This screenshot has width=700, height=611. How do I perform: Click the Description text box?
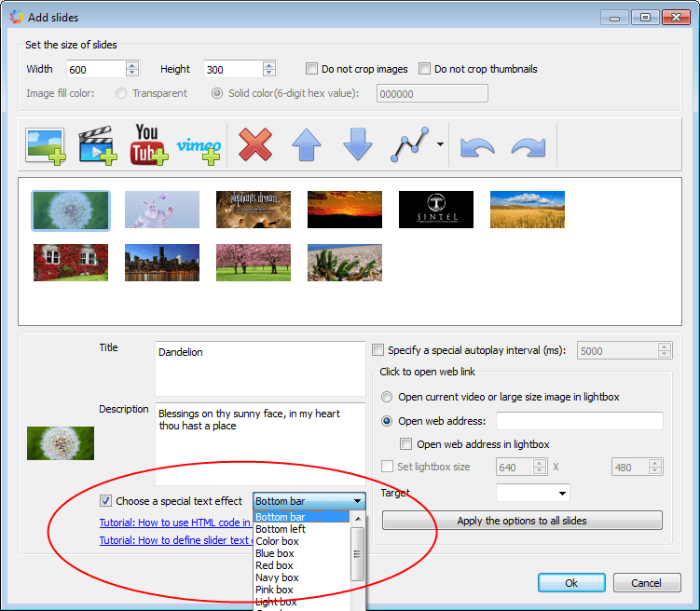(x=260, y=444)
